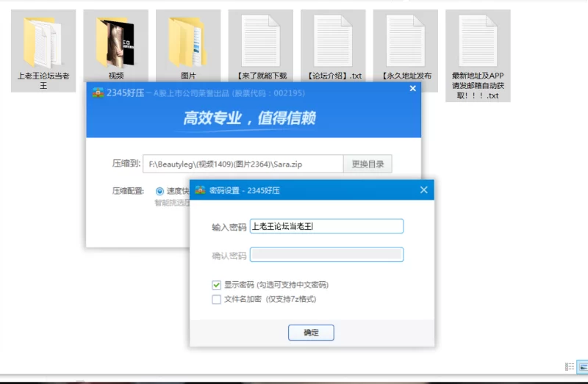The image size is (588, 384).
Task: Click the 确定 button
Action: 311,333
